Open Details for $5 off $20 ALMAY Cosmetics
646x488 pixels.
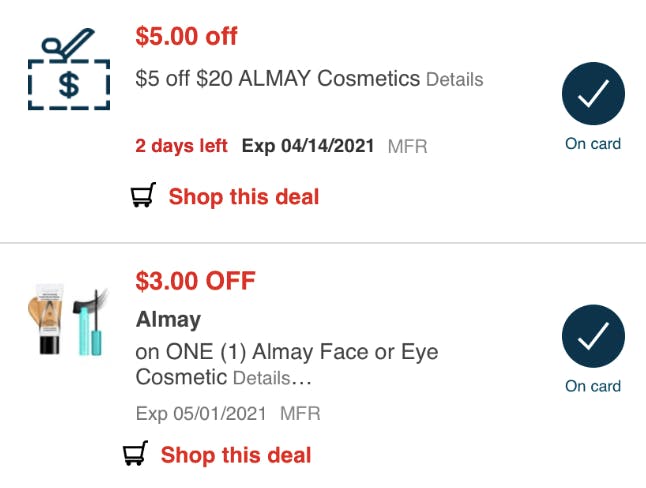tap(454, 79)
